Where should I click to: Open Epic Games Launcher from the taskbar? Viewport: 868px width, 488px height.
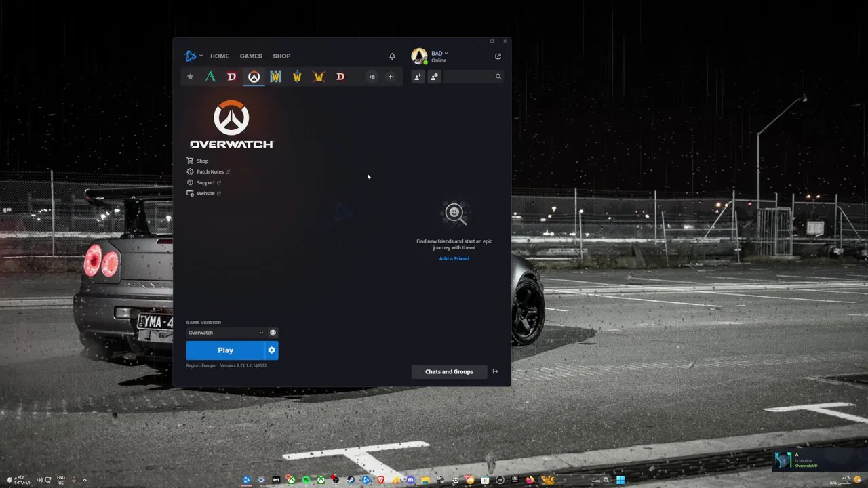515,480
